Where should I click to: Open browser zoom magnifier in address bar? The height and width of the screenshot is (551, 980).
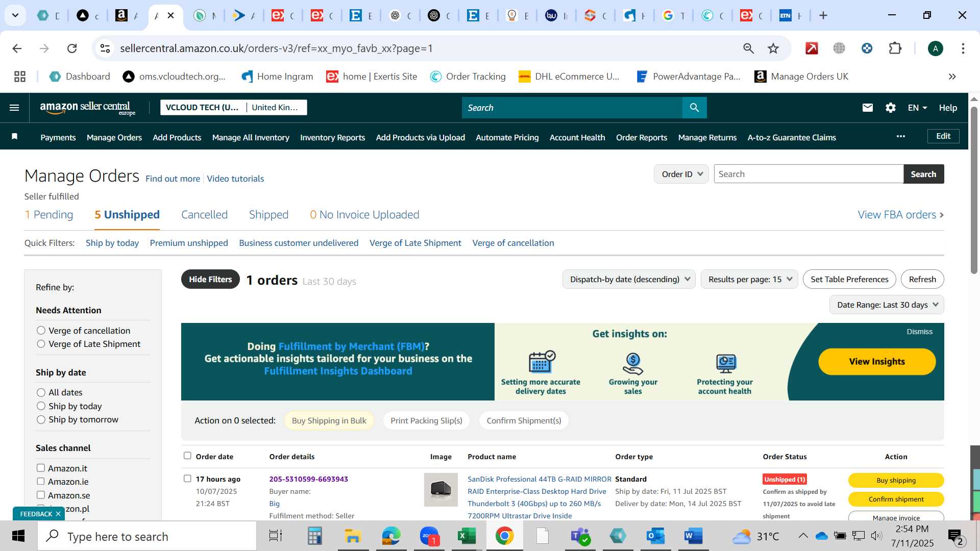point(748,48)
